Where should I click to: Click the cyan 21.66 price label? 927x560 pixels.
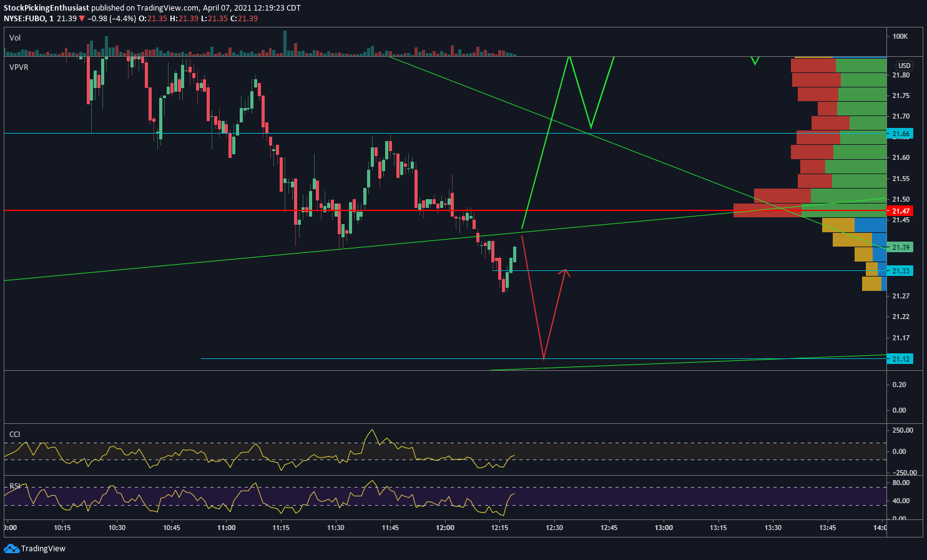[900, 134]
